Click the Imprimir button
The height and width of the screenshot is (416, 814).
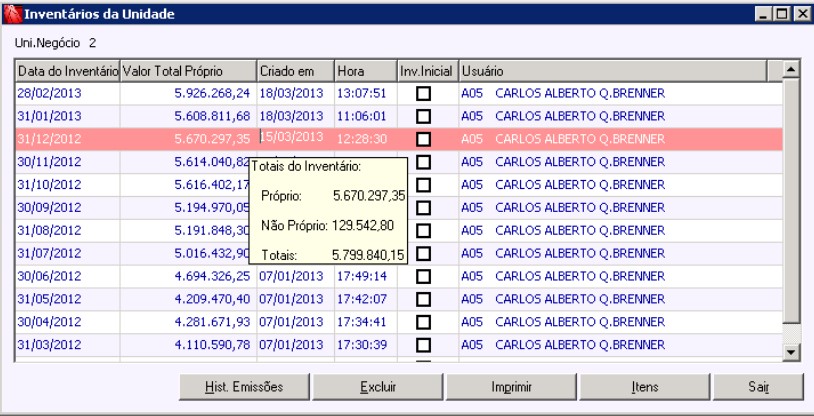(511, 387)
